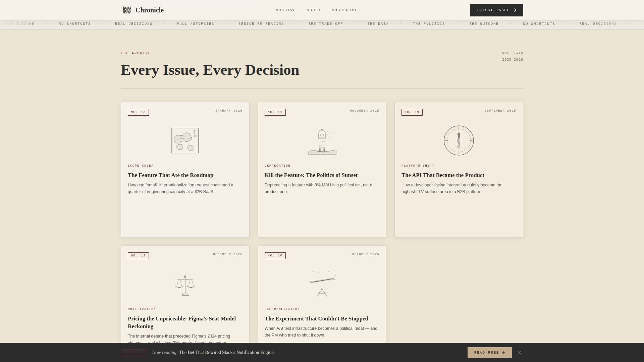Click 'The Trade-Off' in the ticker
Screen dimensions: 644x362
(x=326, y=24)
